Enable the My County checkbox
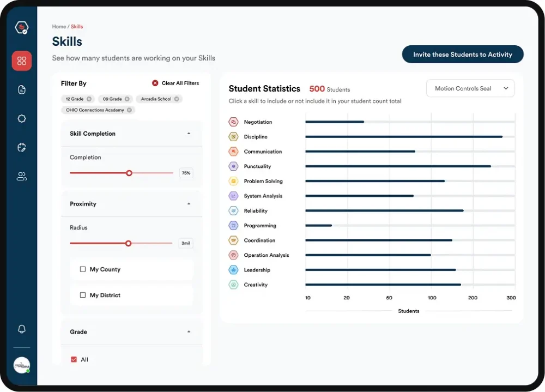 (x=83, y=269)
